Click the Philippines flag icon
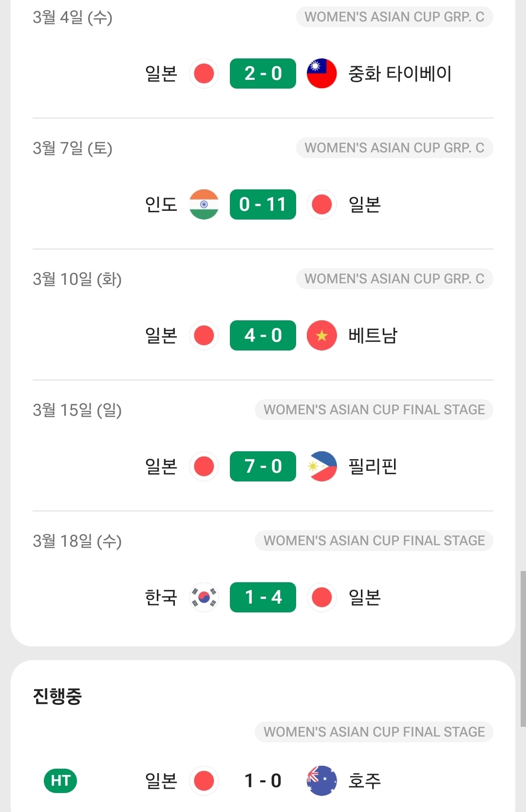526x812 pixels. tap(321, 466)
